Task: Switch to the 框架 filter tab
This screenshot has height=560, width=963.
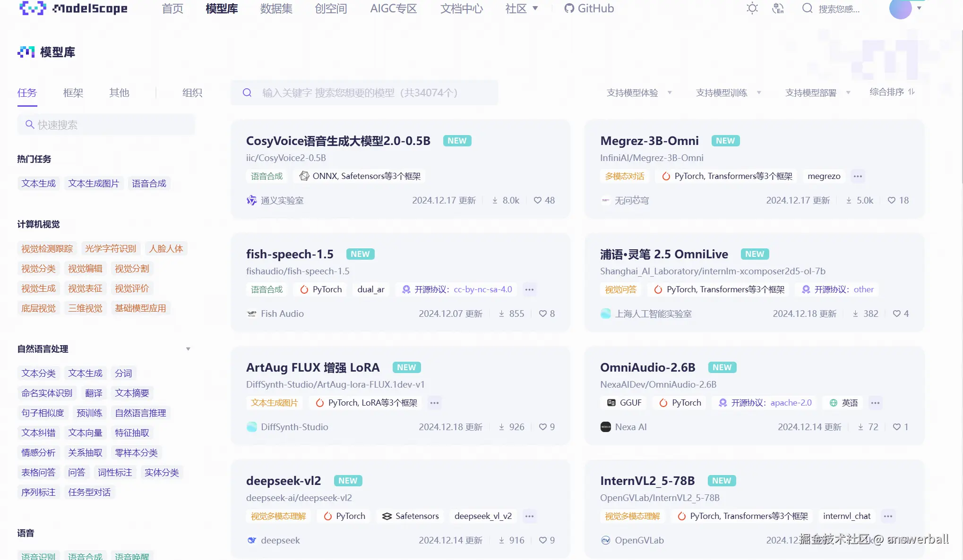Action: pyautogui.click(x=73, y=93)
